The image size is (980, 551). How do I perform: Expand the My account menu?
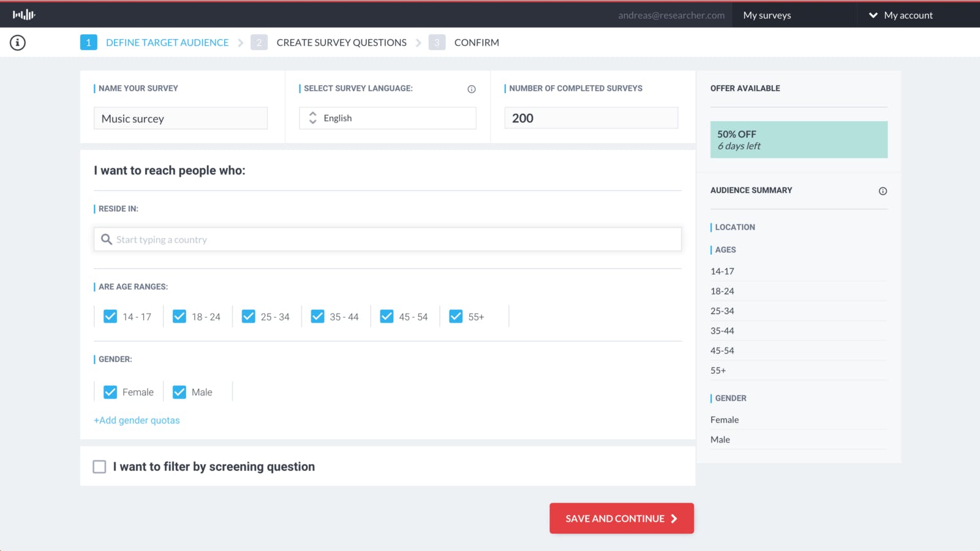pos(901,15)
